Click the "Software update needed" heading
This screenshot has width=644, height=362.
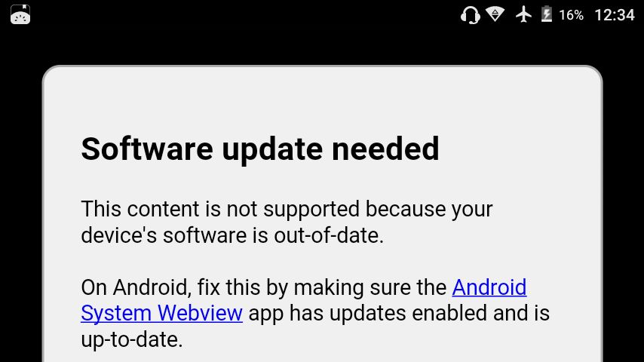(260, 149)
